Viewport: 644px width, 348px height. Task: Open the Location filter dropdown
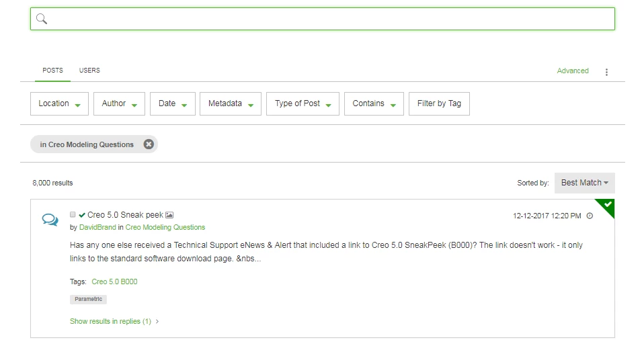tap(60, 104)
